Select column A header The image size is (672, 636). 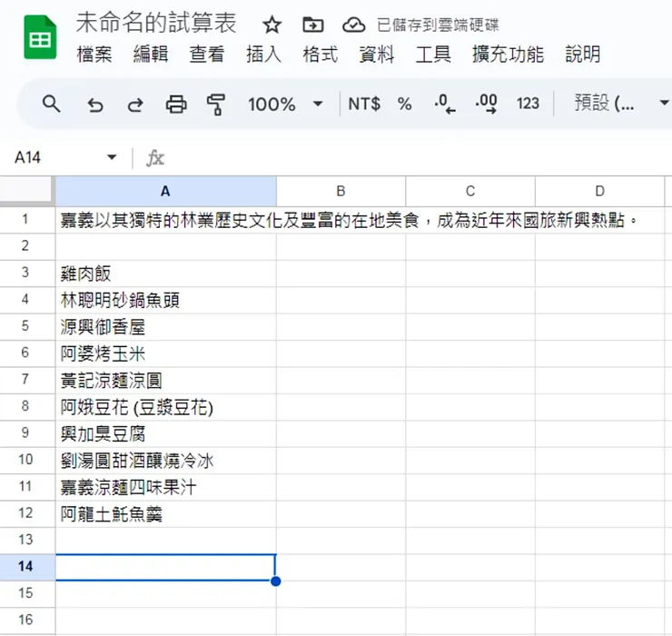pyautogui.click(x=166, y=192)
